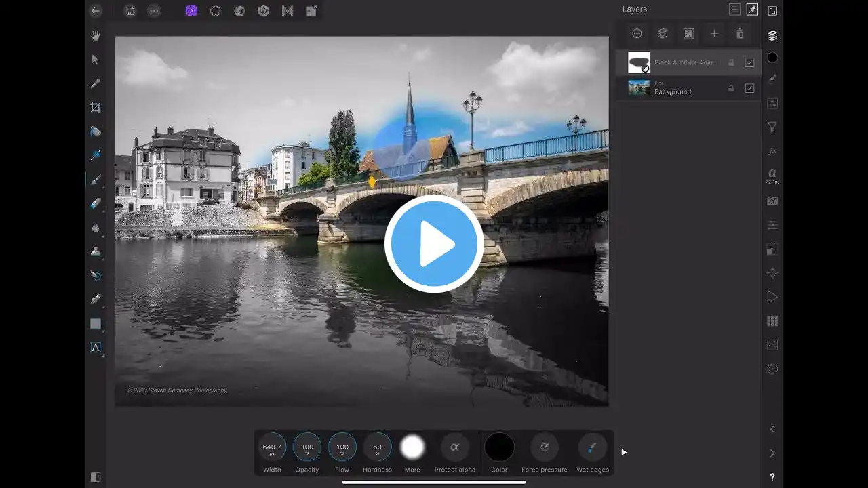Screen dimensions: 868x488
Task: Delete layer using trash icon
Action: tap(740, 34)
